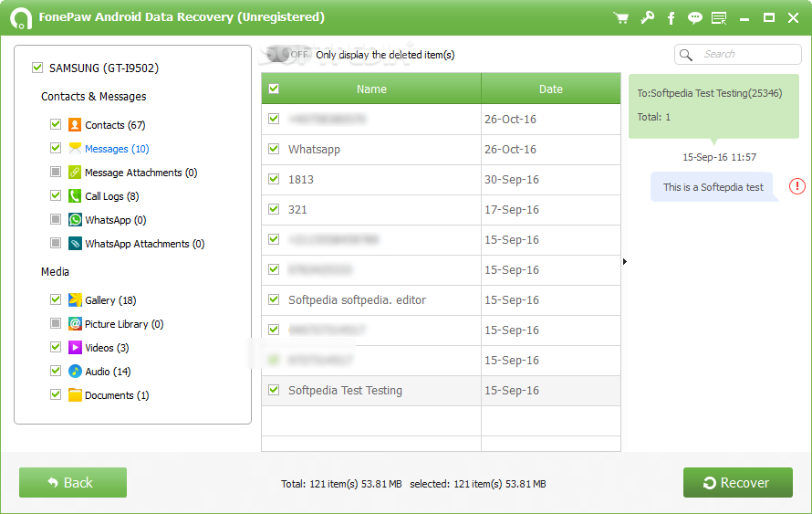Click the Contacts category icon
This screenshot has height=514, width=812.
tap(75, 124)
